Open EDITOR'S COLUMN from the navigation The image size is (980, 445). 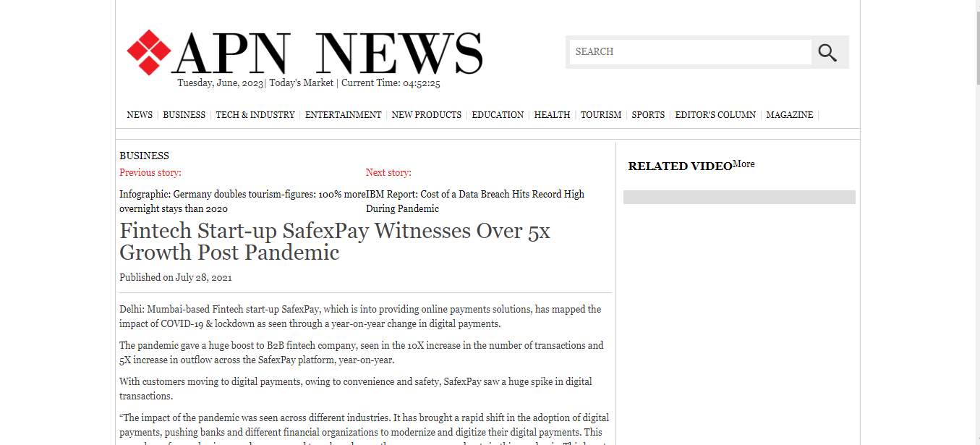click(715, 114)
